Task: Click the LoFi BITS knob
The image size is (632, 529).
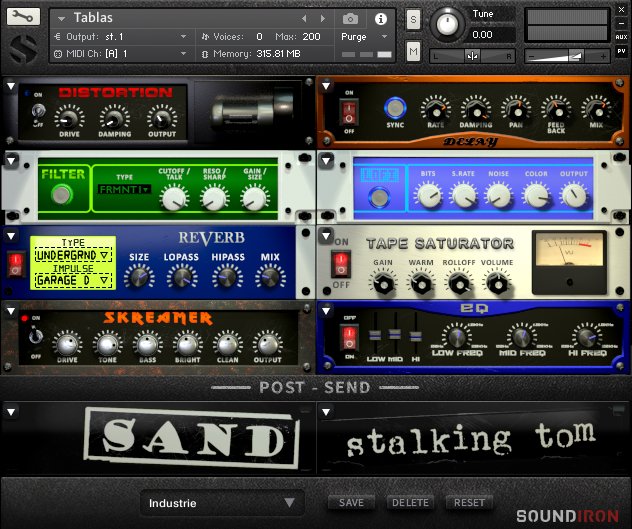Action: click(428, 195)
